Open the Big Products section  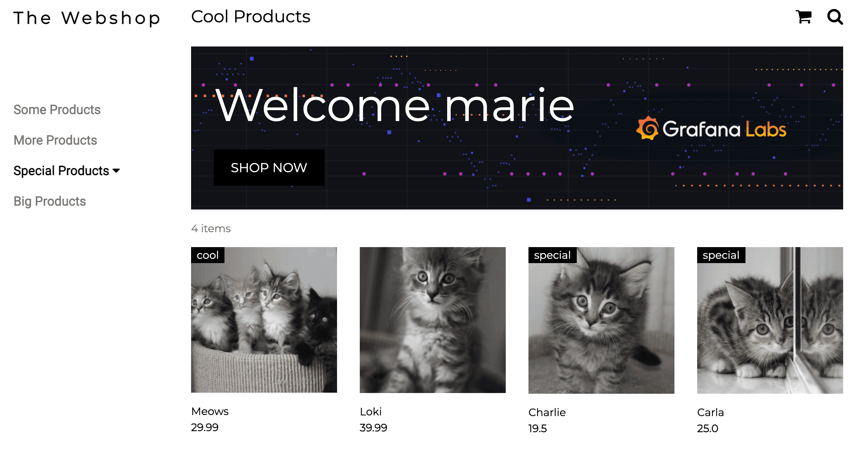pyautogui.click(x=49, y=201)
